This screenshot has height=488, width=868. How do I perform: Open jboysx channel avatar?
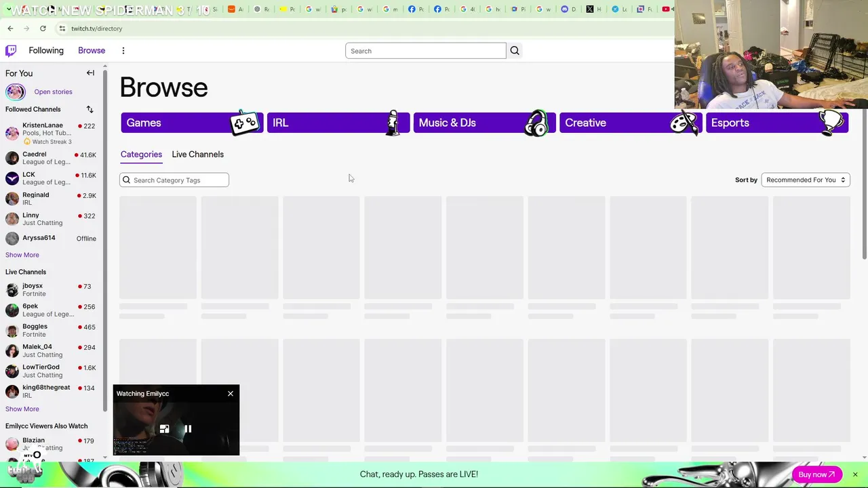pyautogui.click(x=12, y=290)
